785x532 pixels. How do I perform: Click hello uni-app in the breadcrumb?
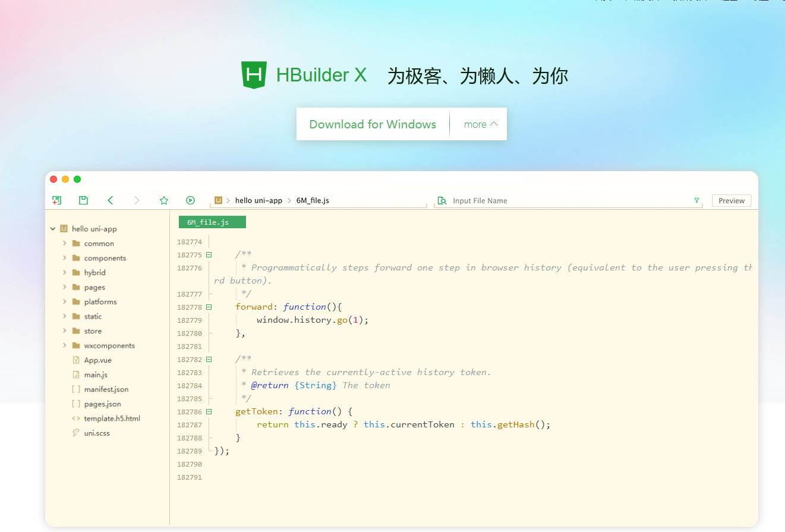click(258, 200)
